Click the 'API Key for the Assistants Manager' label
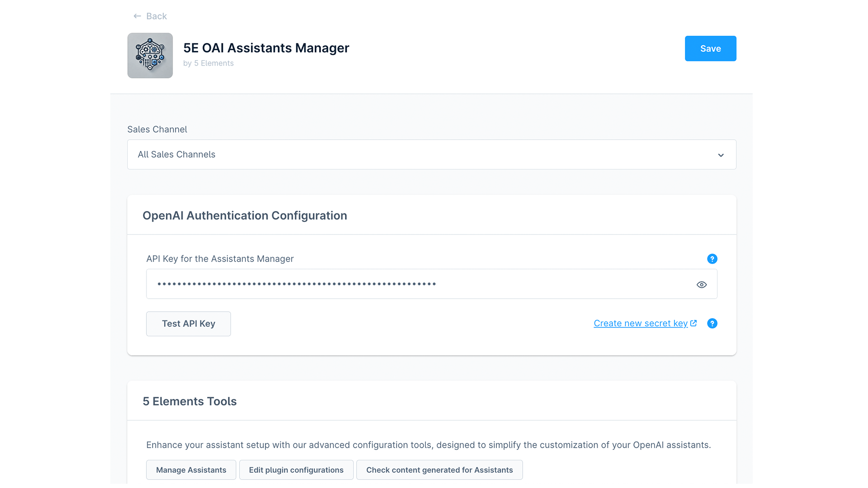Image resolution: width=868 pixels, height=488 pixels. (x=220, y=259)
